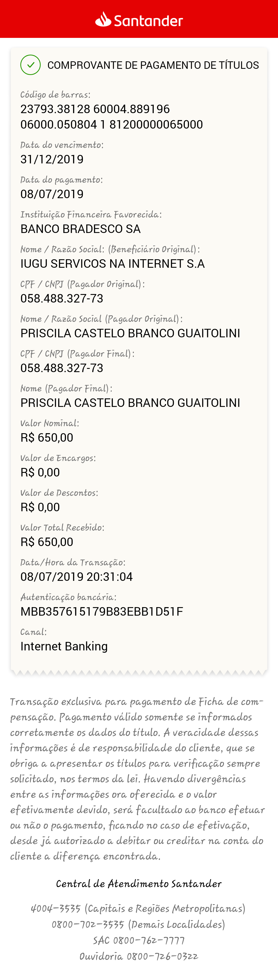Click the Pagador Final CPF number
278x980 pixels.
tap(62, 368)
